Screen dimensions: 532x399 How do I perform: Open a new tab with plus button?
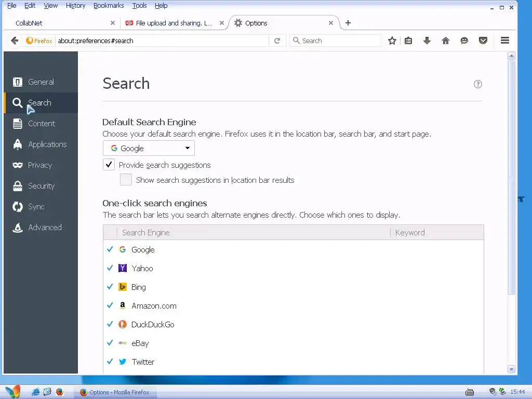pyautogui.click(x=348, y=23)
